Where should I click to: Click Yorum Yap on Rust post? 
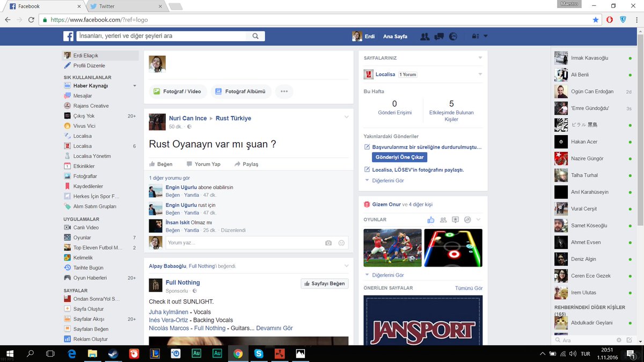(203, 164)
